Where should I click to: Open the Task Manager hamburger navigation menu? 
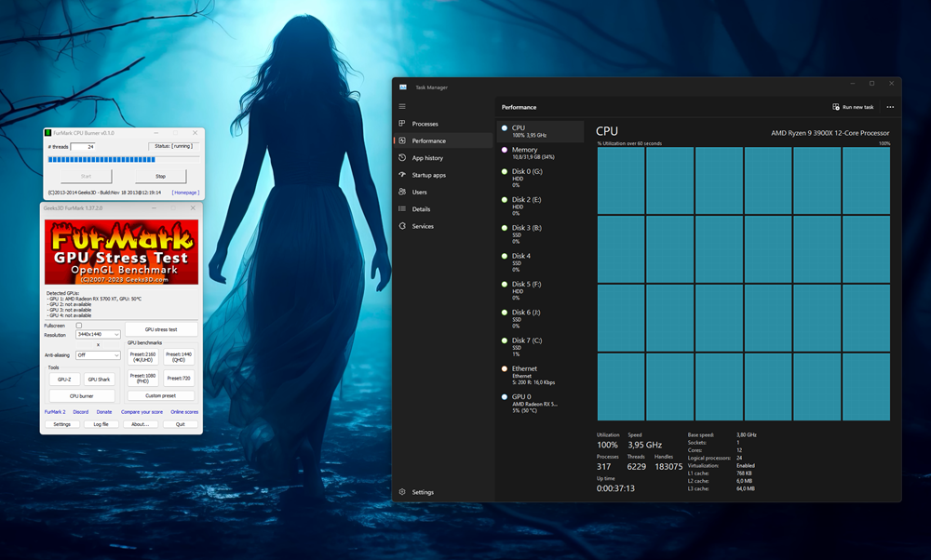(402, 107)
